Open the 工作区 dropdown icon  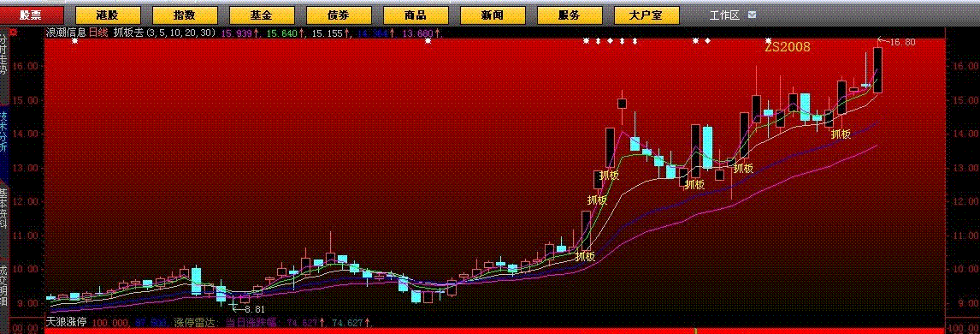click(752, 15)
